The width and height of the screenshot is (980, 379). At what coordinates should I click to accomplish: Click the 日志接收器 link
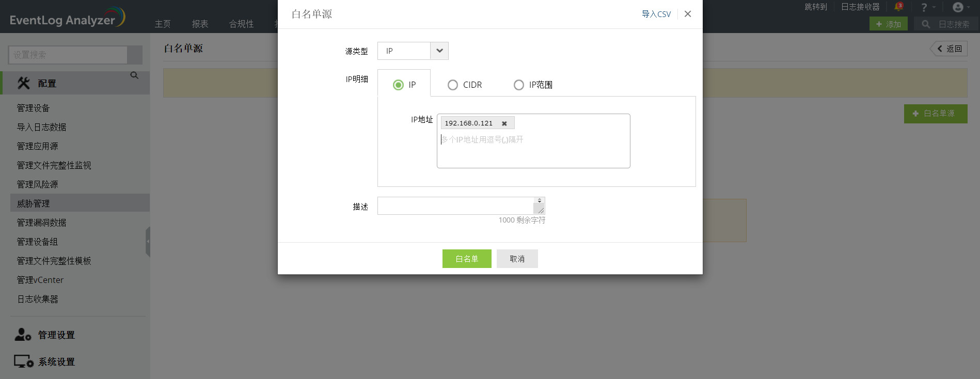coord(860,7)
